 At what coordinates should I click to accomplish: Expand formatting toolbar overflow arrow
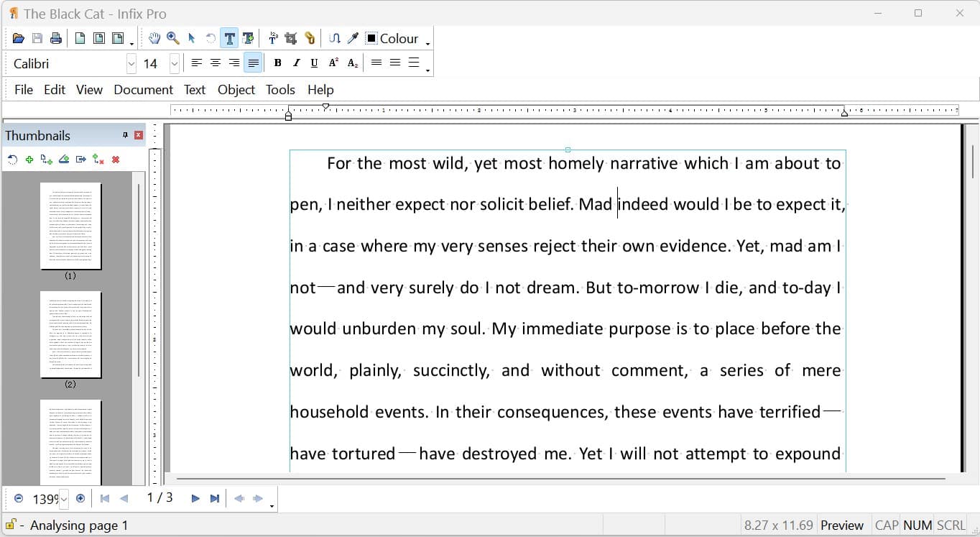428,69
